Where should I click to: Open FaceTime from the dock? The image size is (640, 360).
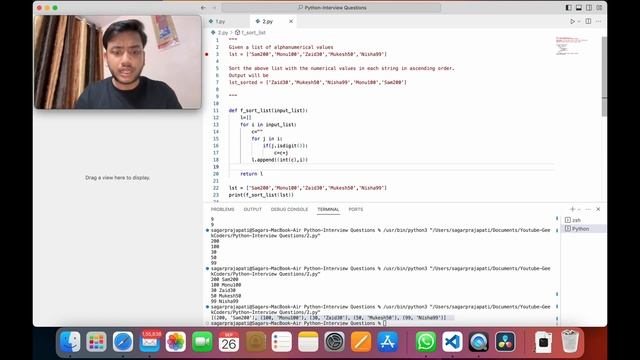pyautogui.click(x=202, y=342)
